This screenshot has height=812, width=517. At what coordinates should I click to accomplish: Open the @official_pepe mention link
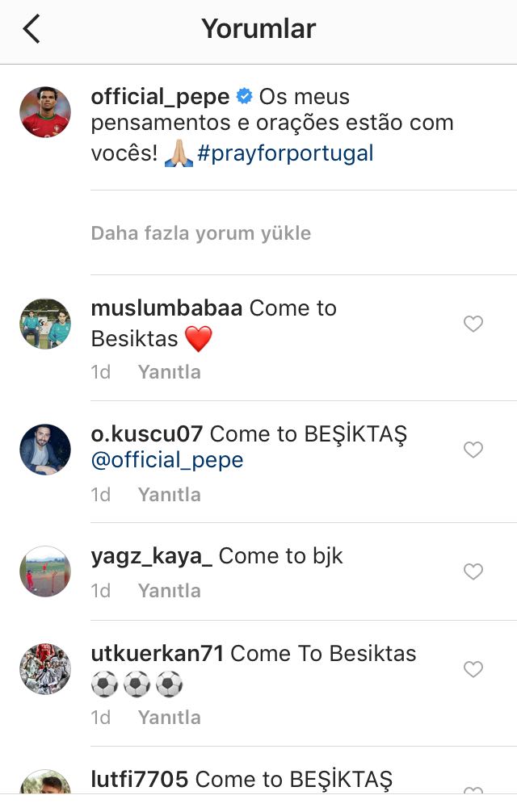[167, 460]
